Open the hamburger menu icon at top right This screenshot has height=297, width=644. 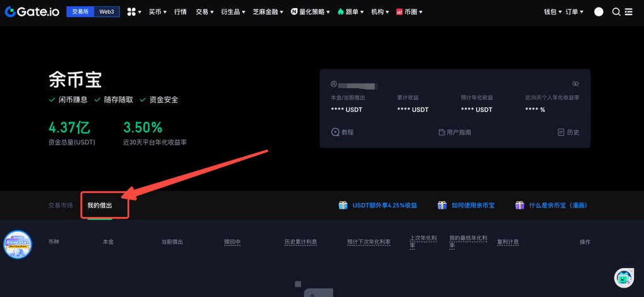(628, 12)
